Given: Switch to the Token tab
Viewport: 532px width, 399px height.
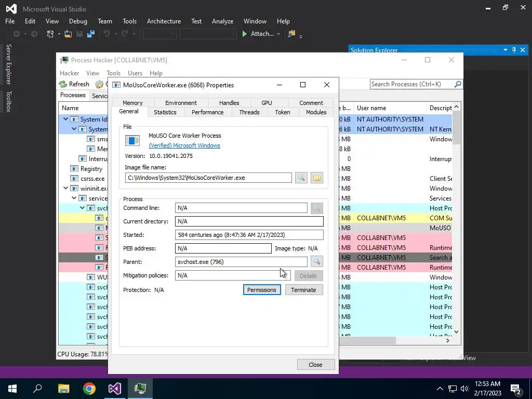Looking at the screenshot, I should (x=282, y=112).
